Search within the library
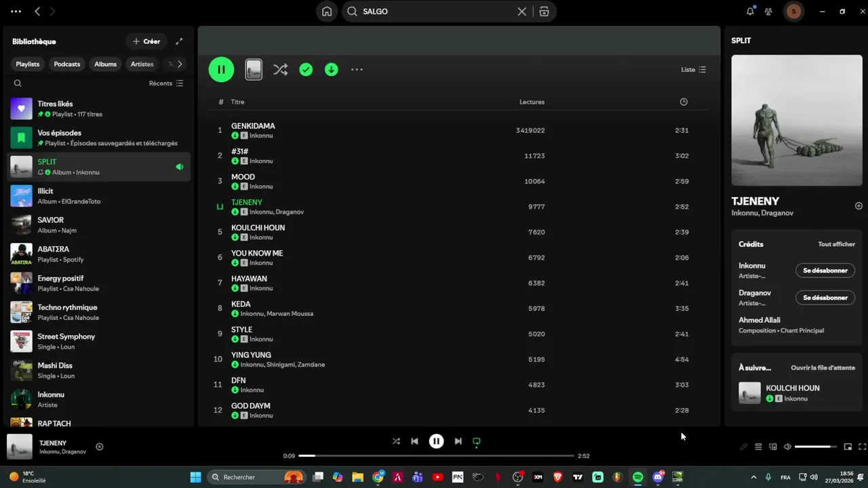Screen dimensions: 868x488 tap(18, 83)
